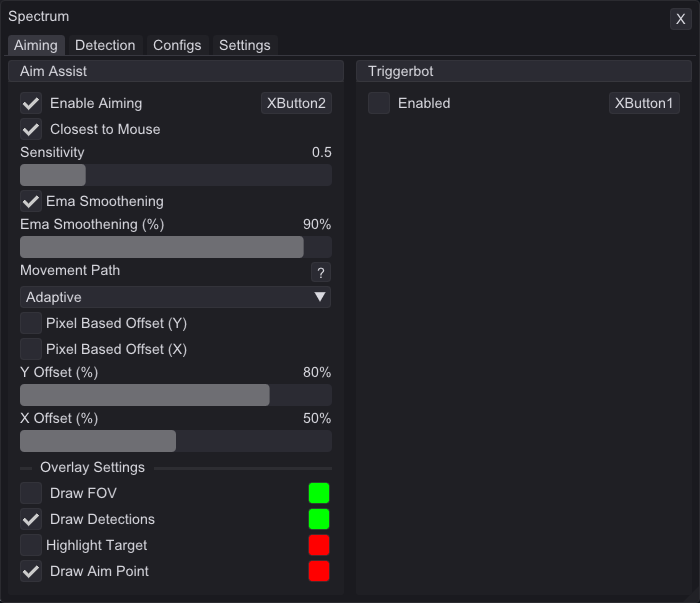Enable Pixel Based Offset (Y)

(x=31, y=323)
